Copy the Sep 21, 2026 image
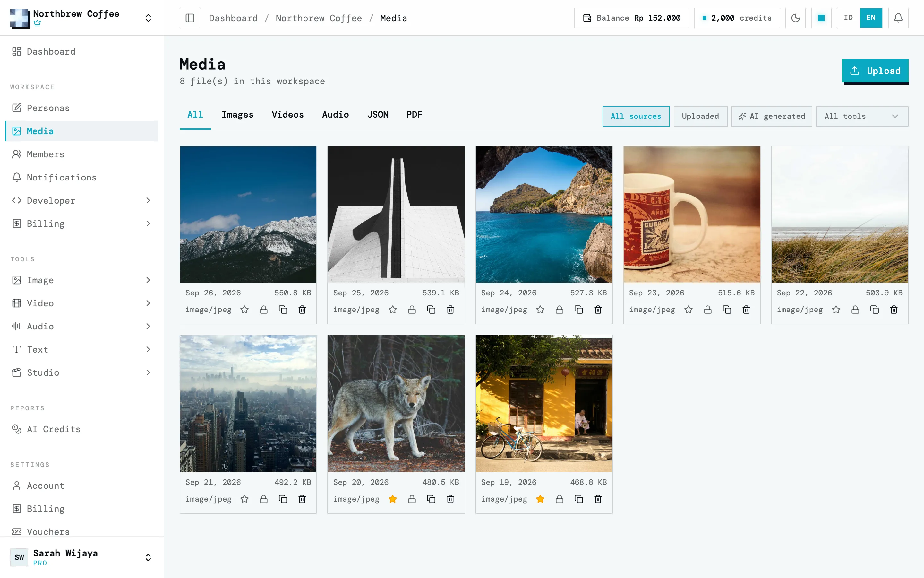 [x=283, y=499]
